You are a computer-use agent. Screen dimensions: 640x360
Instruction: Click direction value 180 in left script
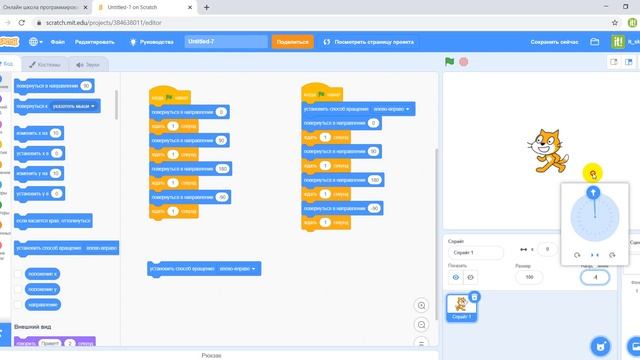coord(222,169)
